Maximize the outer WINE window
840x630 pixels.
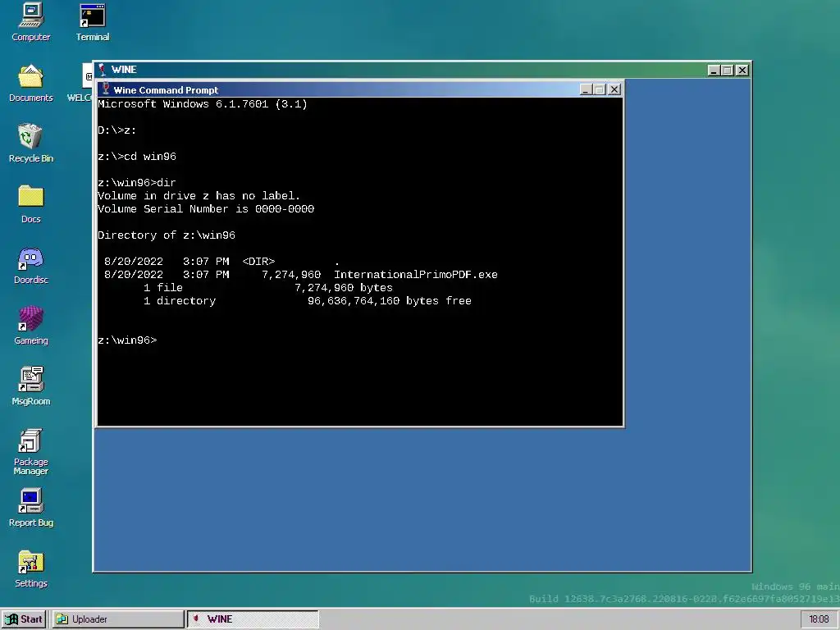click(727, 71)
